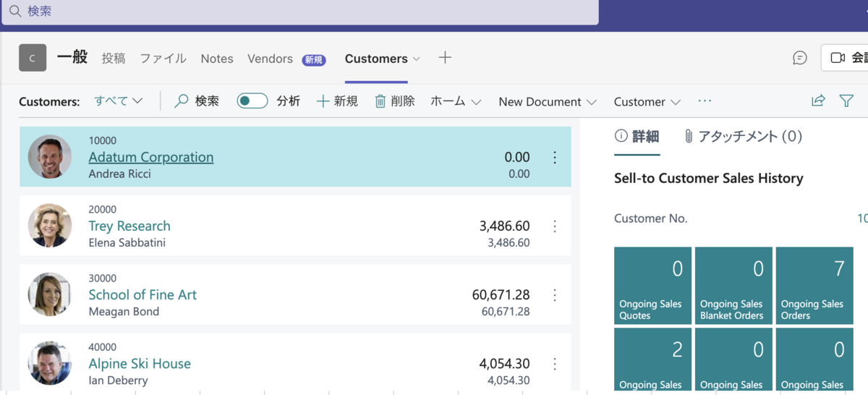This screenshot has height=395, width=868.
Task: Open School of Fine Art row options
Action: 555,294
